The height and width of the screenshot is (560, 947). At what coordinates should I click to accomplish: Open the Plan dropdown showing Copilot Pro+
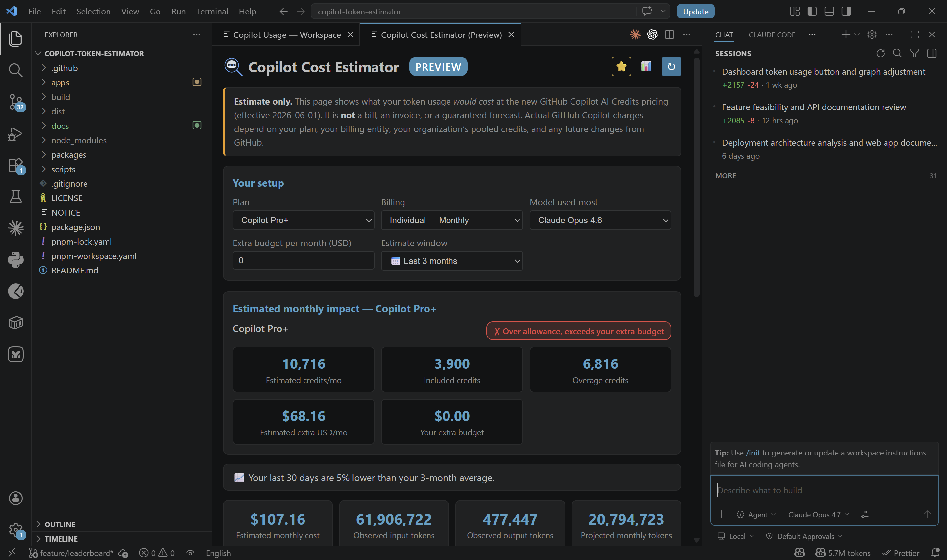click(304, 220)
